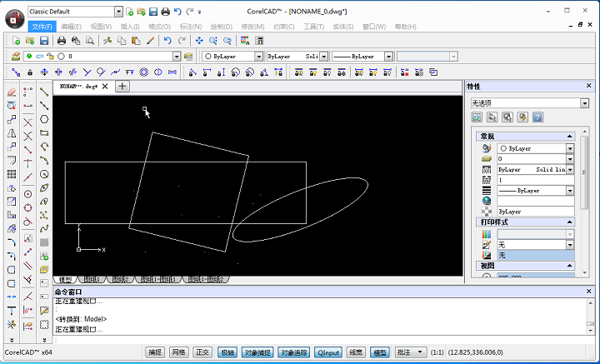Image resolution: width=600 pixels, height=364 pixels.
Task: Click the line scale value field showing 1
Action: 536,180
